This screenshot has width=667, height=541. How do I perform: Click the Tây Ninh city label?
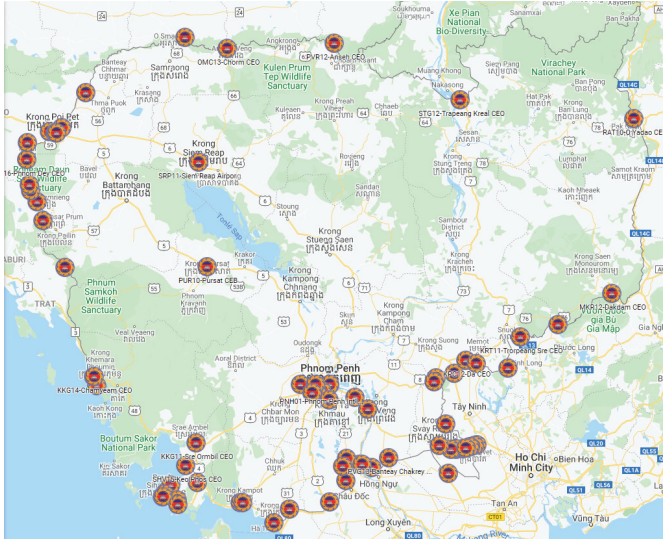click(x=468, y=407)
